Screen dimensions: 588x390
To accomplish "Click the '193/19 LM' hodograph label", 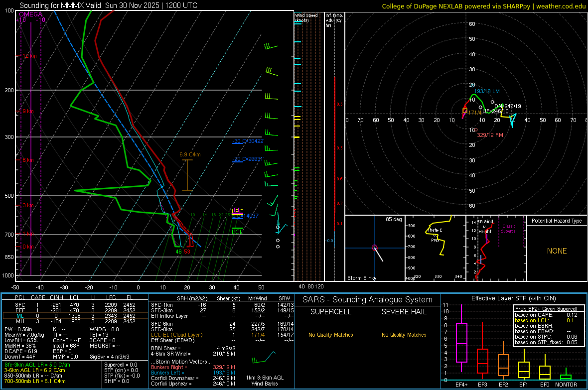I will [487, 91].
